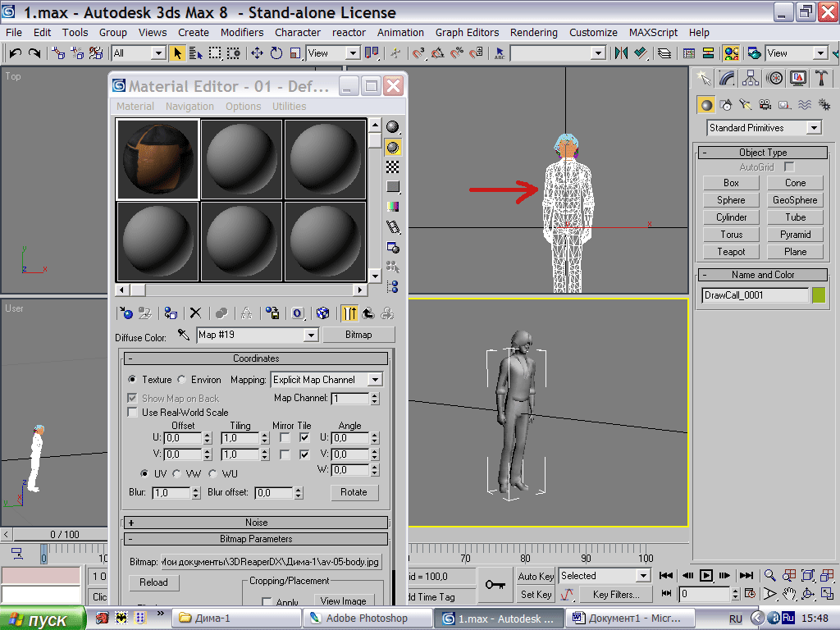The width and height of the screenshot is (840, 630).
Task: Select the Geometry category sphere icon
Action: 706,105
